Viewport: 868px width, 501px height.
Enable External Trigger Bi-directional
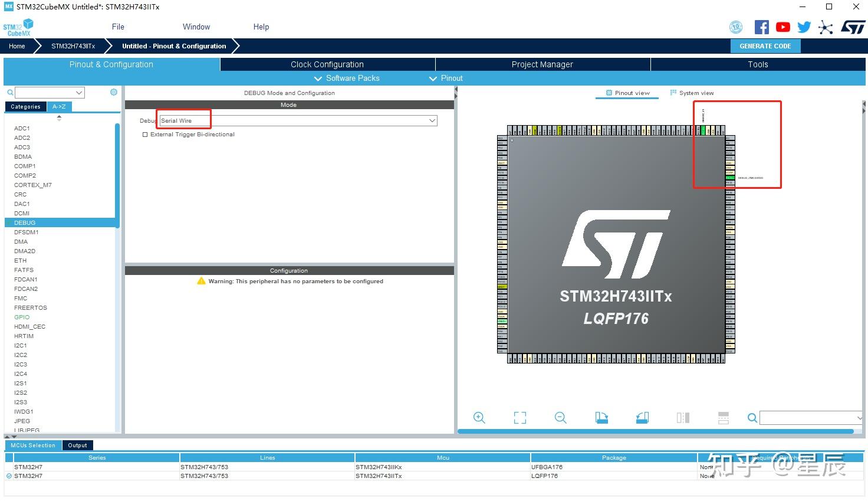145,135
